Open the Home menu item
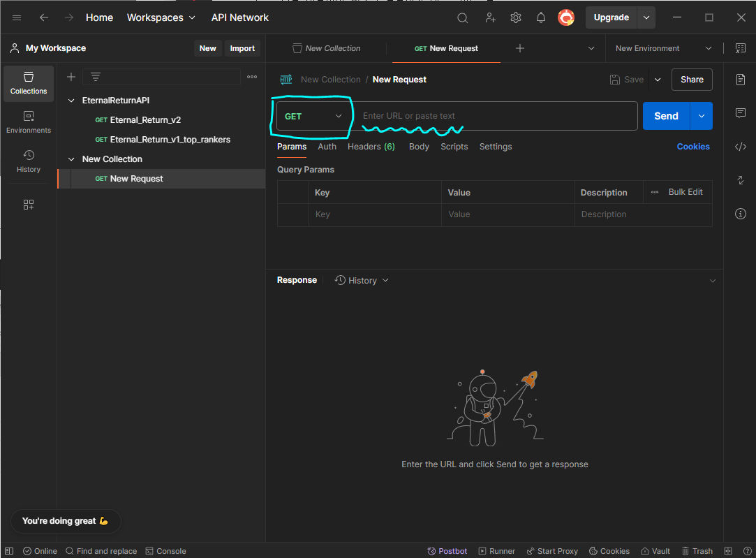Image resolution: width=756 pixels, height=558 pixels. pyautogui.click(x=99, y=18)
